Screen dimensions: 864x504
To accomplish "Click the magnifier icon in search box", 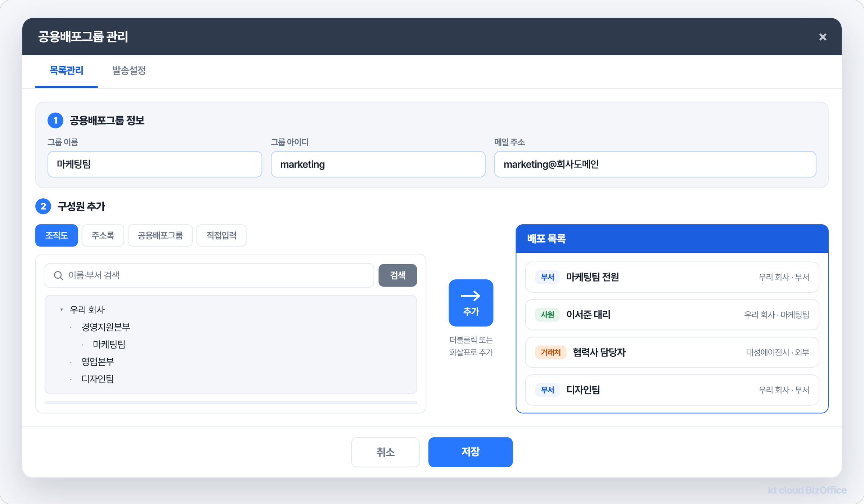I will point(58,275).
